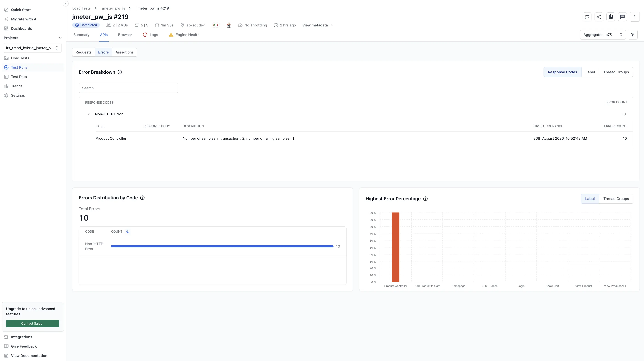The height and width of the screenshot is (361, 644).
Task: Click info icon beside Error Breakdown
Action: tap(120, 72)
